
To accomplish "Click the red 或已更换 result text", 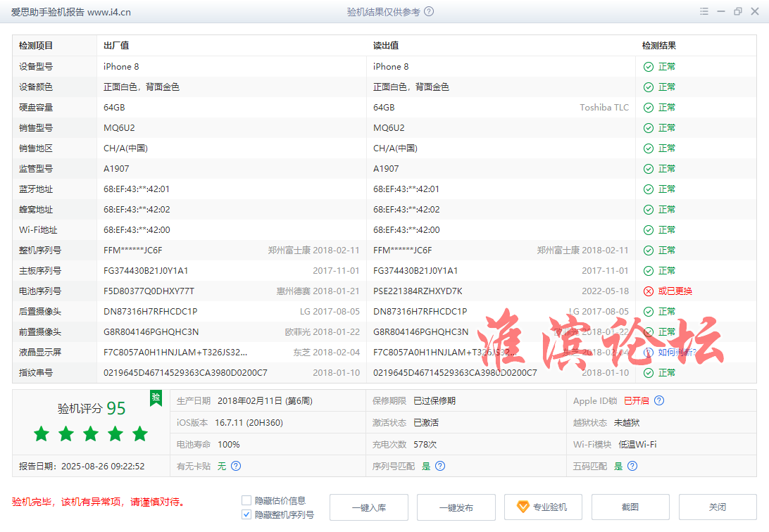I will pyautogui.click(x=675, y=291).
